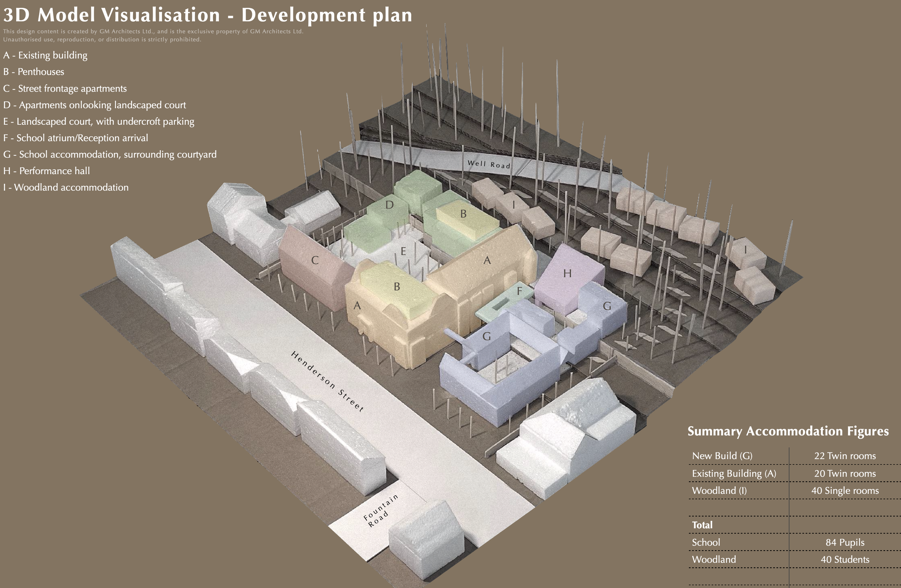Viewport: 901px width, 588px height.
Task: Click the 'Fountain Road' label
Action: coord(380,510)
